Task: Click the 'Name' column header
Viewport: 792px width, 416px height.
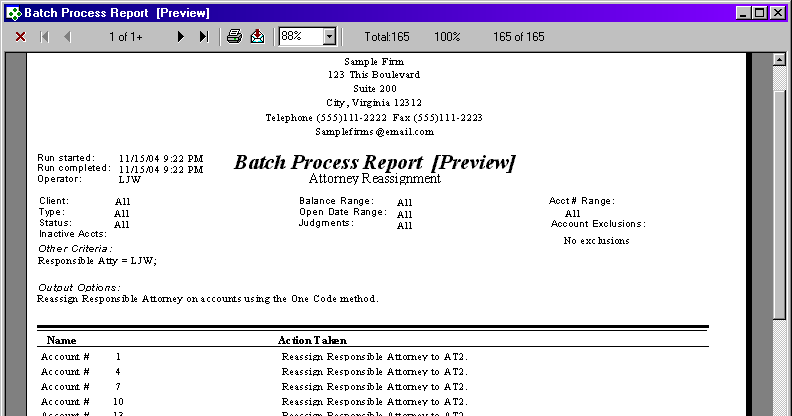Action: (x=61, y=341)
